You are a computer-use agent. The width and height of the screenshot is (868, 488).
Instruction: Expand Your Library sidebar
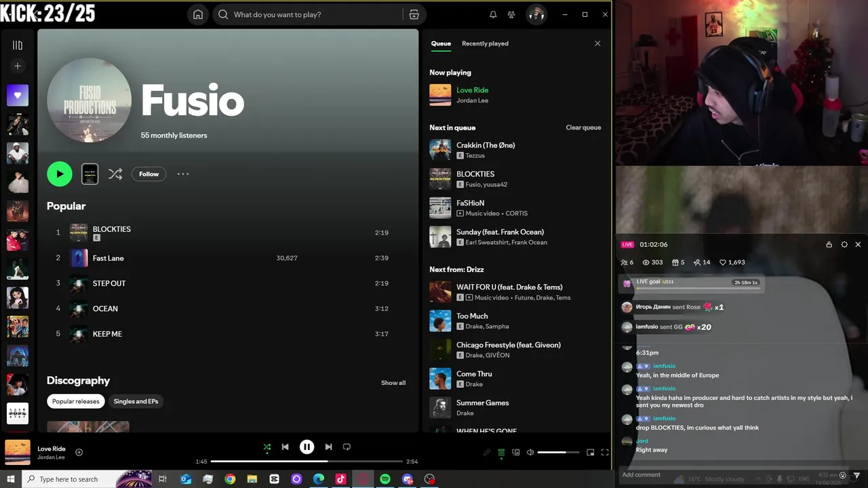(x=18, y=45)
